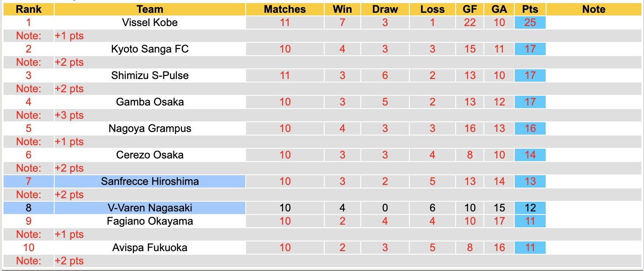This screenshot has height=271, width=644.
Task: Click the Gamba Osaka team name
Action: click(x=150, y=102)
